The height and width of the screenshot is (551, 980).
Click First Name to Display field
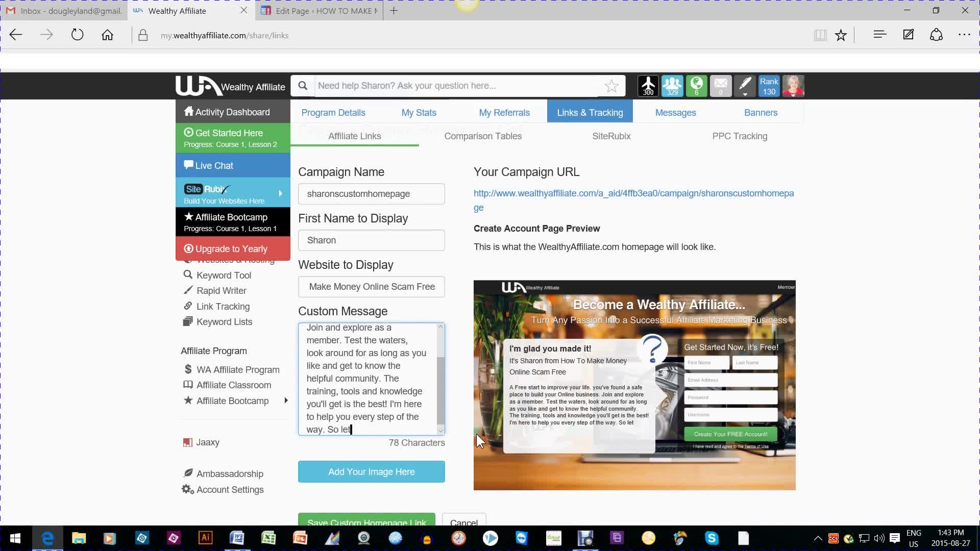372,240
